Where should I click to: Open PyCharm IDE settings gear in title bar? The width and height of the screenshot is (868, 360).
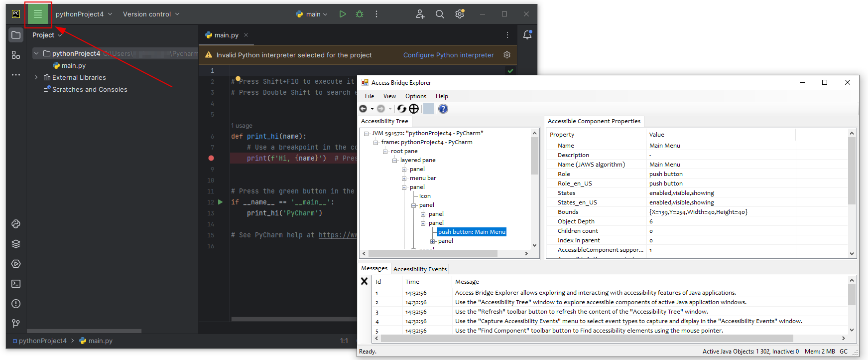pyautogui.click(x=460, y=14)
